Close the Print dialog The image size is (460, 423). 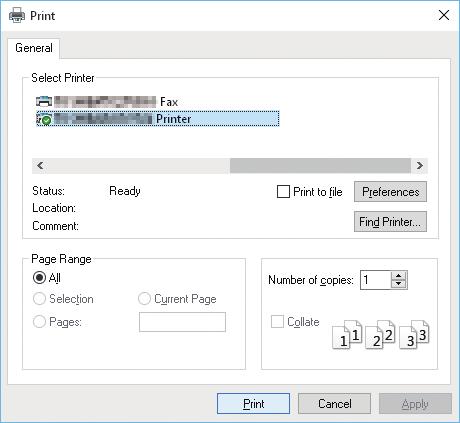pos(444,15)
